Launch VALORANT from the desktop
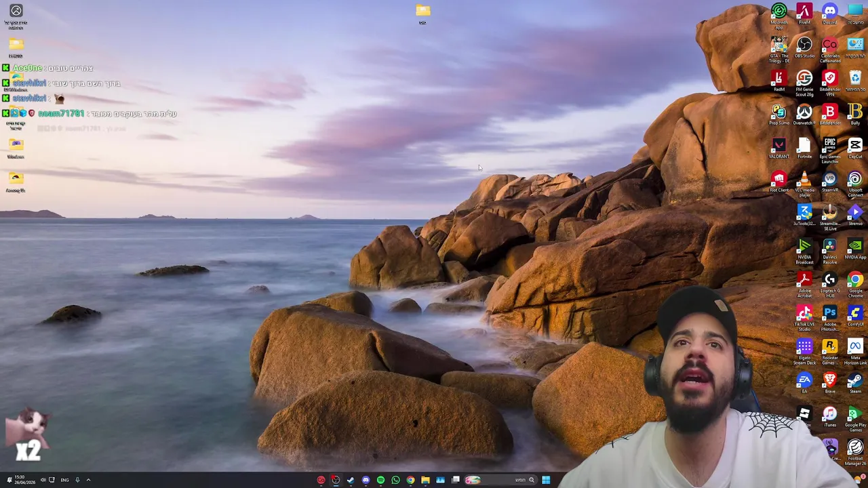The image size is (868, 488). [x=779, y=148]
